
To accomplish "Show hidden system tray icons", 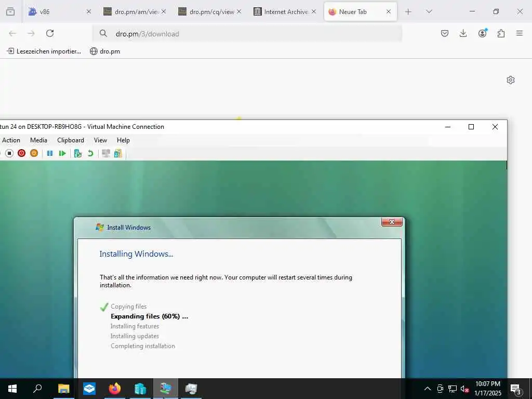I will 428,389.
